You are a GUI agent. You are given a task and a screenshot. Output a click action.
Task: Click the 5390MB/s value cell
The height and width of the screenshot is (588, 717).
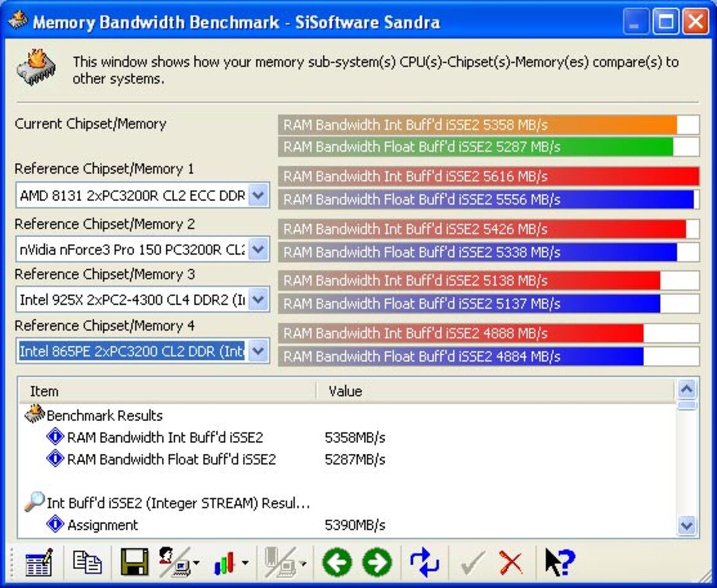(355, 525)
